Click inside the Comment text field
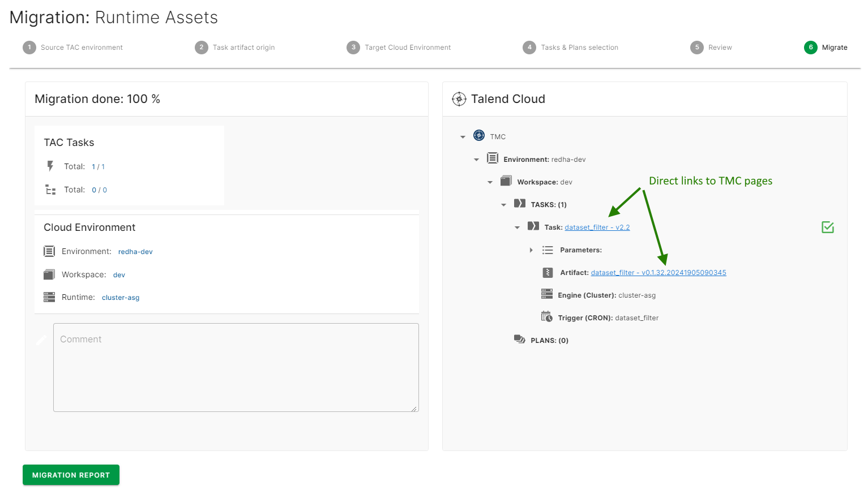Screen dimensions: 868x494 (236, 367)
